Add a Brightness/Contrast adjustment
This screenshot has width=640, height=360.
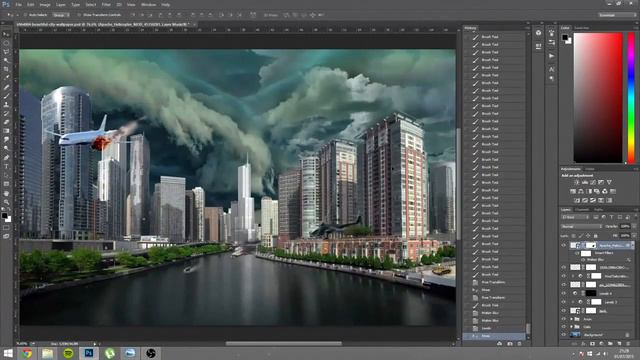(x=576, y=182)
